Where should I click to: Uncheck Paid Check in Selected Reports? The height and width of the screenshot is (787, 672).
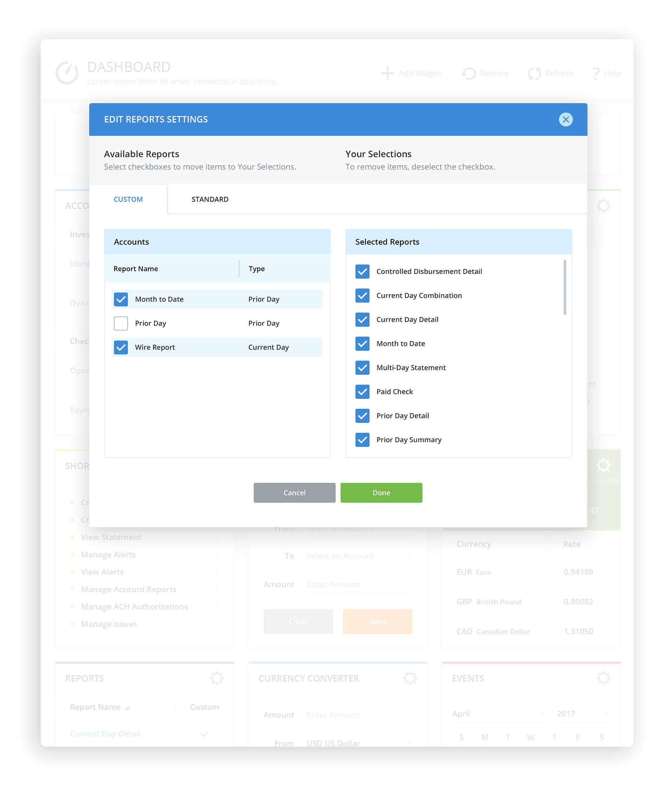[x=362, y=392]
